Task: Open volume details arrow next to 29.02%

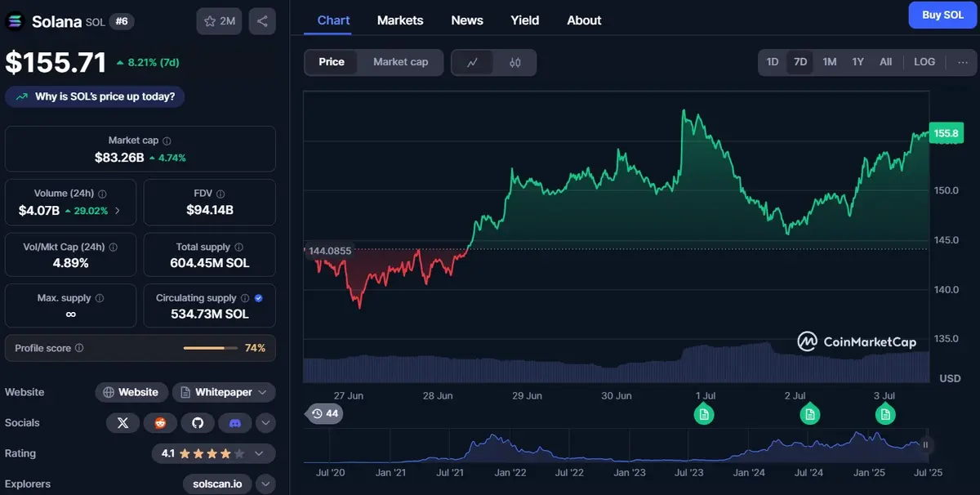Action: pos(117,211)
